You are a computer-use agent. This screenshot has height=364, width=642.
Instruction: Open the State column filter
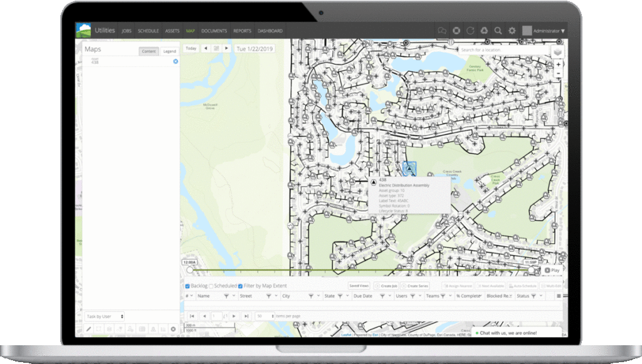click(340, 296)
